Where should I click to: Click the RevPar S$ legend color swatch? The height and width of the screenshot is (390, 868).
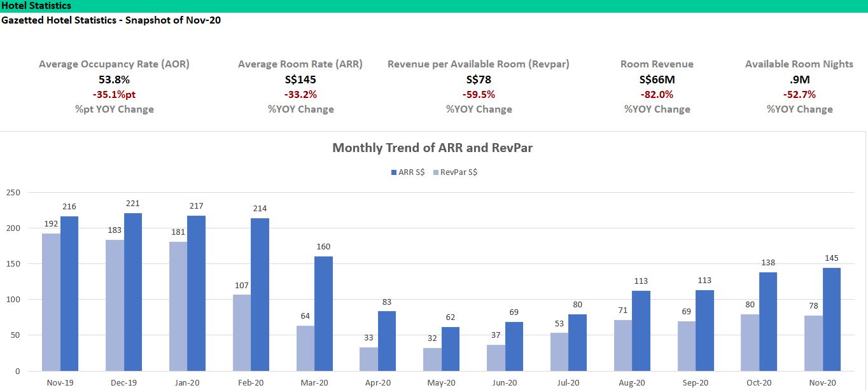click(435, 172)
